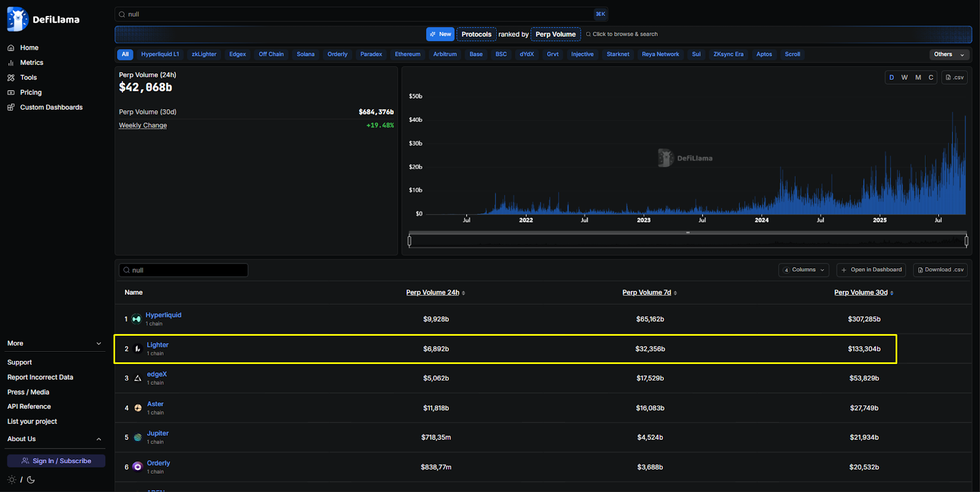Click the Hyperliquid protocol icon
Image resolution: width=980 pixels, height=492 pixels.
pos(137,319)
